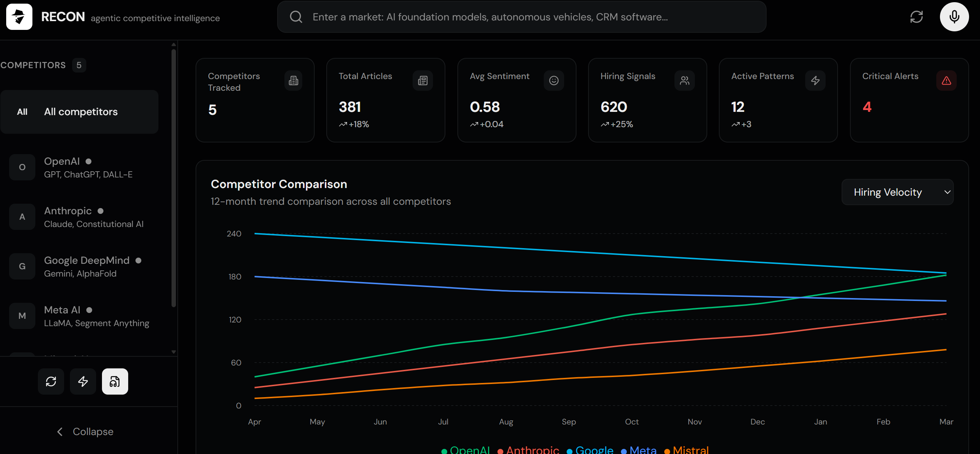Collapse the sidebar panel
The width and height of the screenshot is (980, 454).
(x=85, y=431)
